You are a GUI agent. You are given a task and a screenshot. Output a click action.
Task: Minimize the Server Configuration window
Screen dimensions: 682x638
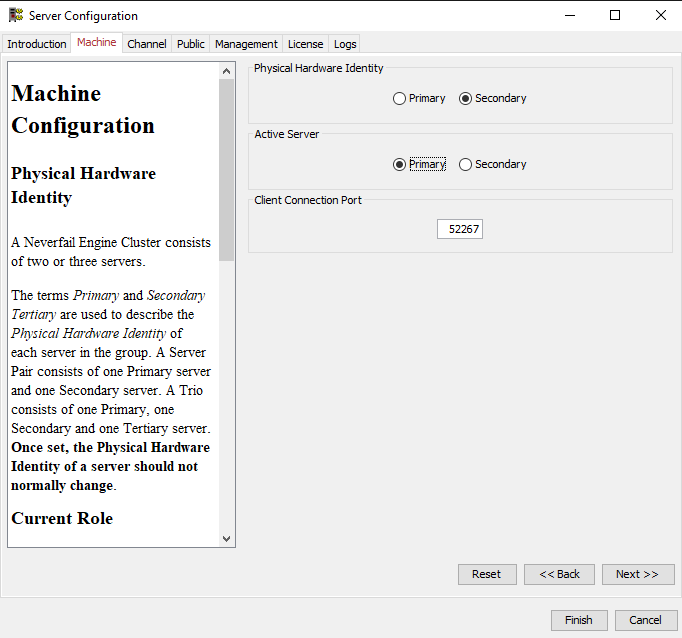(570, 16)
